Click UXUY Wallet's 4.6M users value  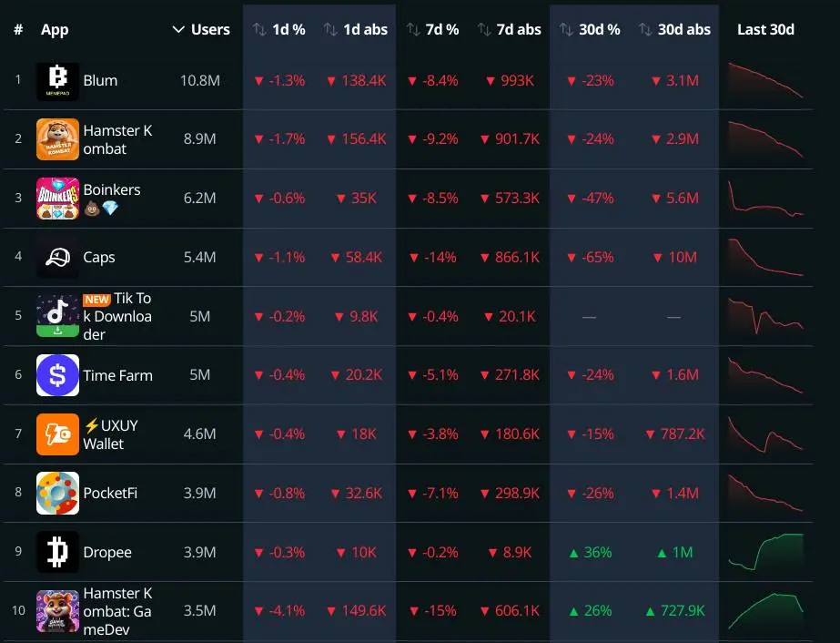click(x=200, y=434)
